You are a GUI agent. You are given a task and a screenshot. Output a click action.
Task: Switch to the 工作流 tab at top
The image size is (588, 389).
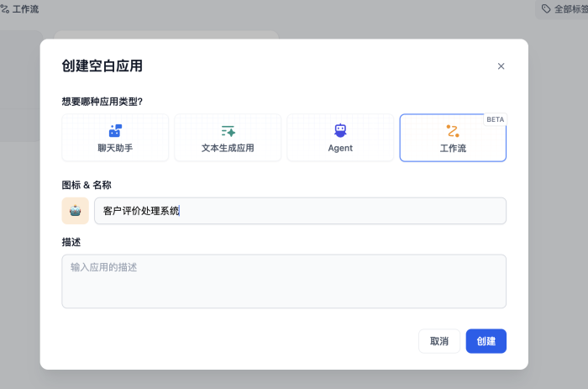(x=24, y=9)
